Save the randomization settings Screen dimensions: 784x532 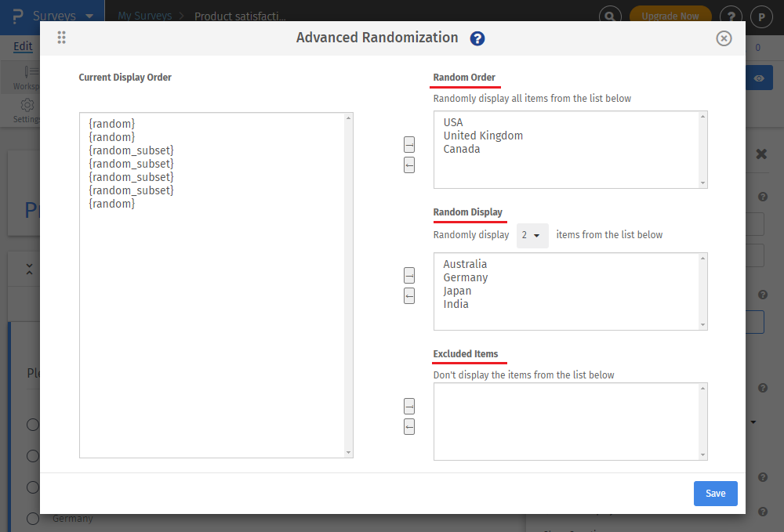715,493
